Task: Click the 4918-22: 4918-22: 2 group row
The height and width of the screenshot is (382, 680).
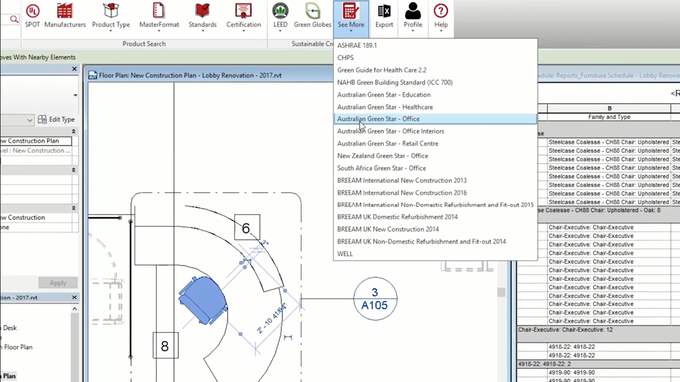Action: [598, 364]
